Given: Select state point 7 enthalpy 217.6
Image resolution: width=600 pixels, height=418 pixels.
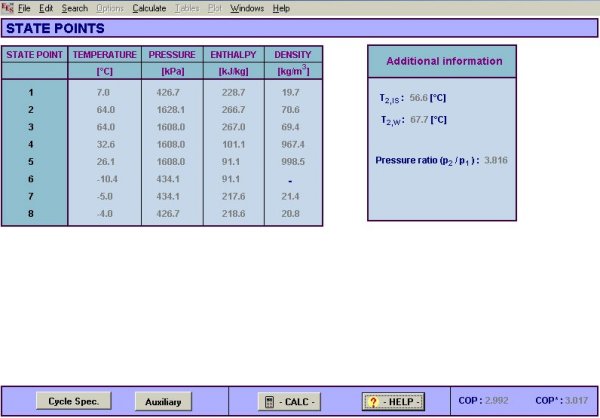Looking at the screenshot, I should pyautogui.click(x=233, y=196).
